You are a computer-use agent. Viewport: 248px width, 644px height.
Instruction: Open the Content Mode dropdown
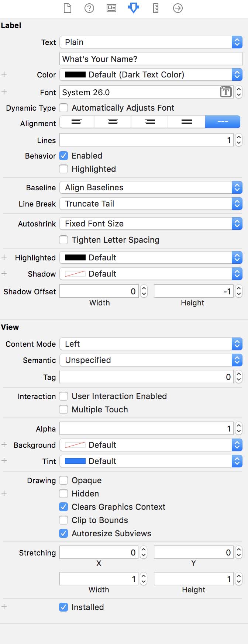click(x=151, y=344)
